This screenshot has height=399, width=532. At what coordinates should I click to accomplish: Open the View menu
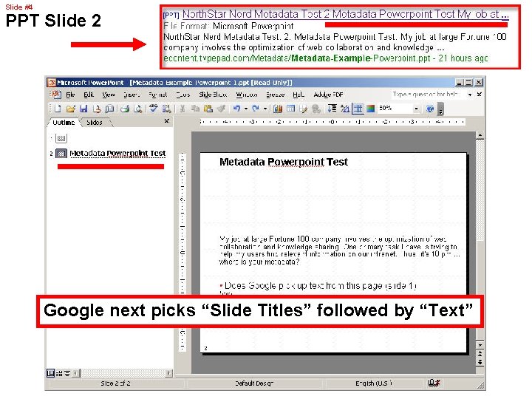tap(108, 95)
